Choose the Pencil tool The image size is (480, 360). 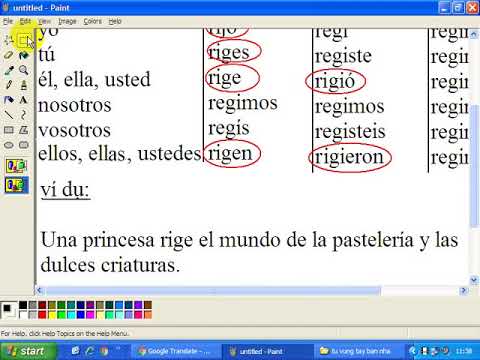tap(9, 85)
